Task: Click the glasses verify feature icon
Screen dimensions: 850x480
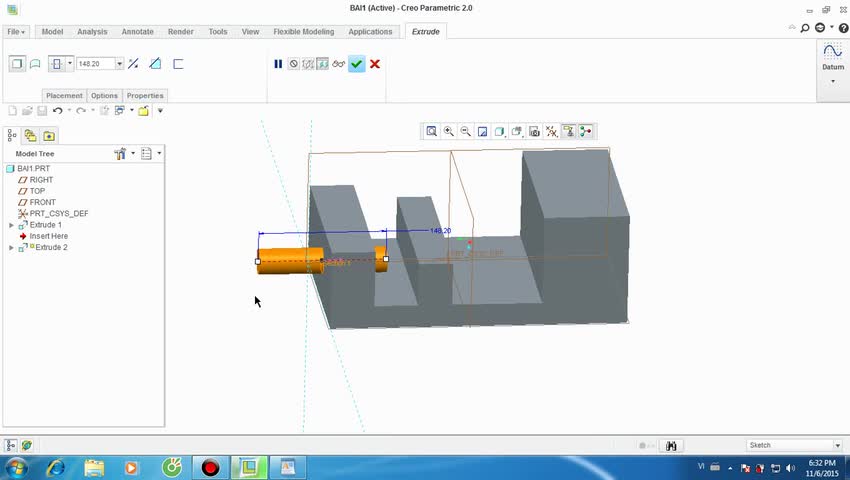Action: (339, 64)
